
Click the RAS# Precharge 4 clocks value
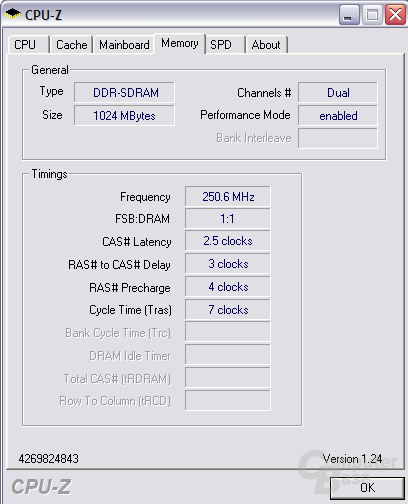click(x=228, y=287)
